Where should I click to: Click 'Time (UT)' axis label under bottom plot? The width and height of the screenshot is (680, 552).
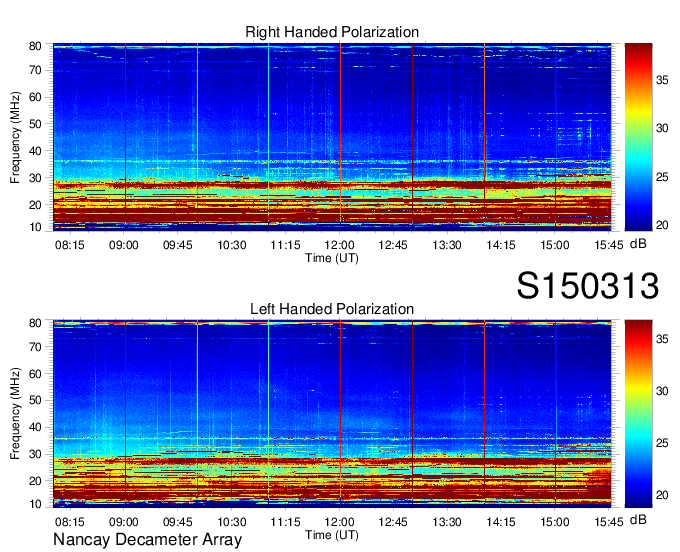(332, 535)
